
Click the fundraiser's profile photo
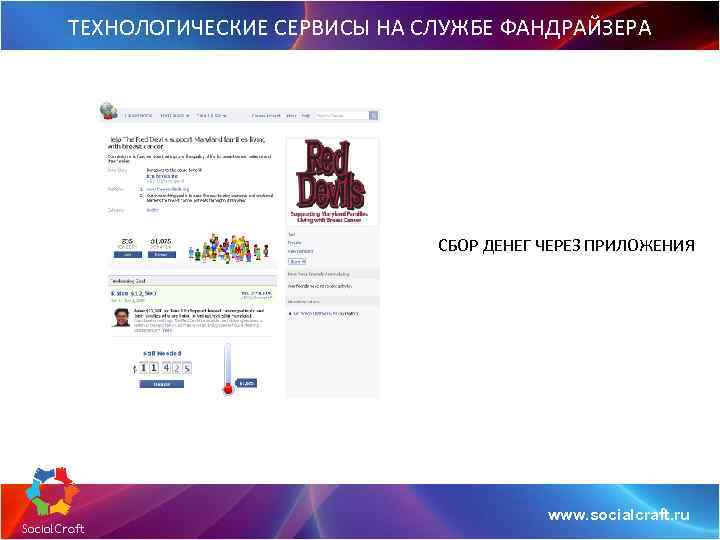pos(122,317)
